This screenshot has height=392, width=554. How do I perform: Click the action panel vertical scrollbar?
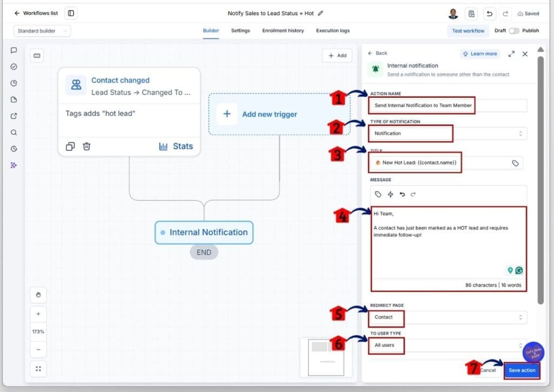pos(540,180)
